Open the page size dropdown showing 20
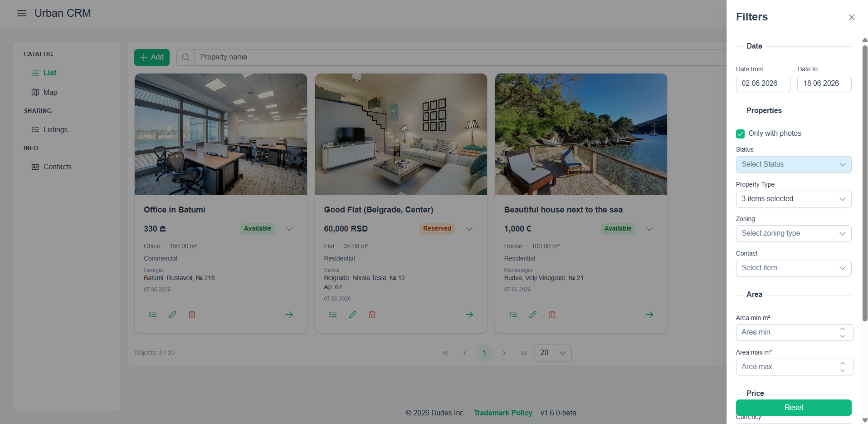 coord(553,353)
